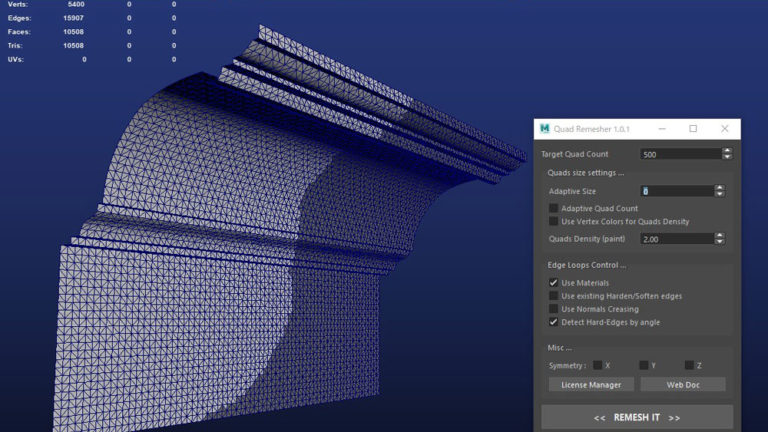Enable X axis symmetry
Screen dimensions: 768x432
598,365
